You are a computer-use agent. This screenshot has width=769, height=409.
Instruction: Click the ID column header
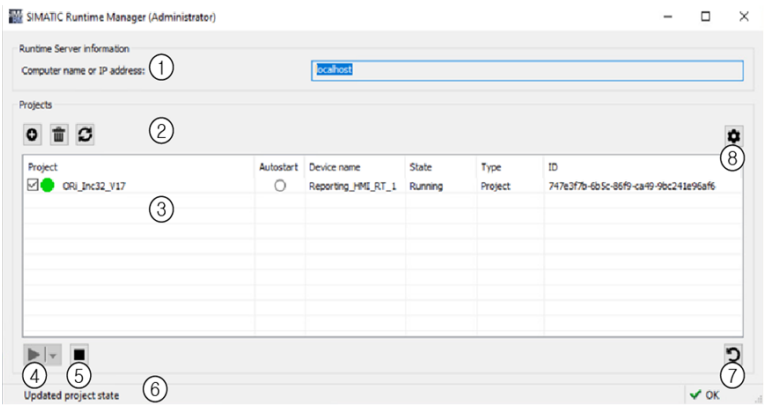pos(553,167)
